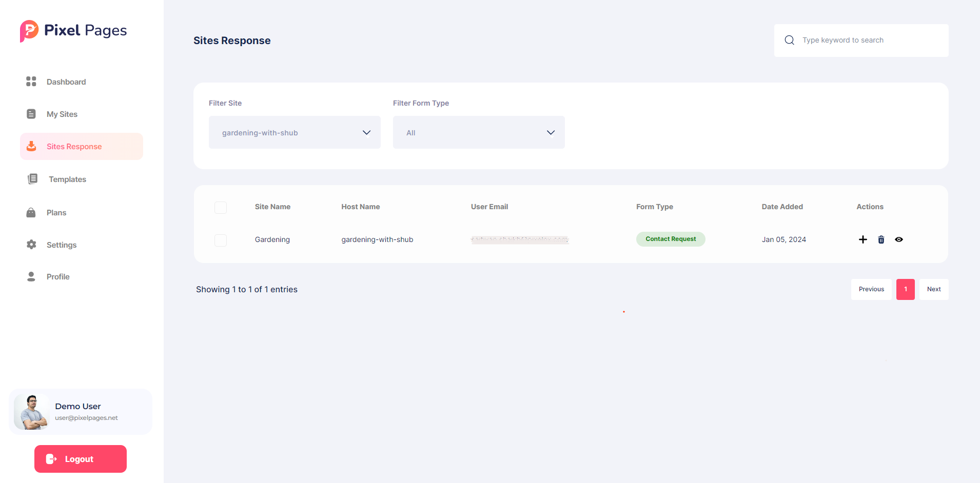Viewport: 980px width, 483px height.
Task: Click the search magnifier icon
Action: (x=790, y=40)
